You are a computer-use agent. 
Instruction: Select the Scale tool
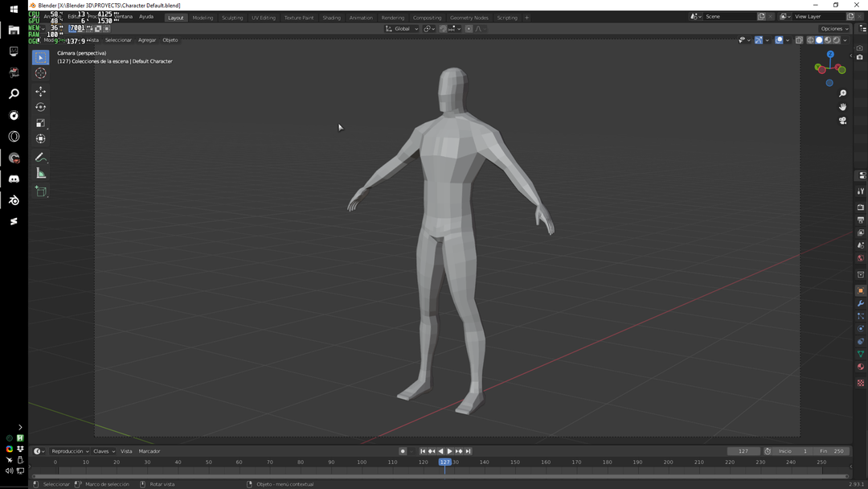coord(41,123)
